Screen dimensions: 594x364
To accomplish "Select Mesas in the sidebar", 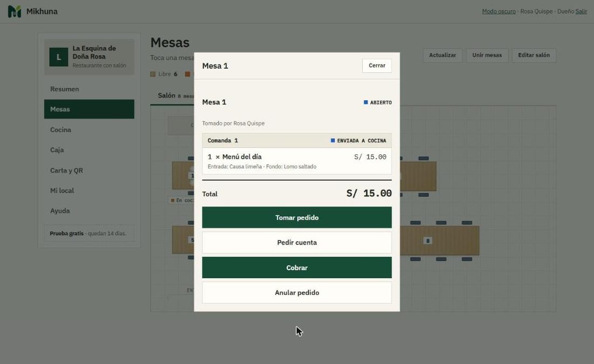I will click(89, 109).
